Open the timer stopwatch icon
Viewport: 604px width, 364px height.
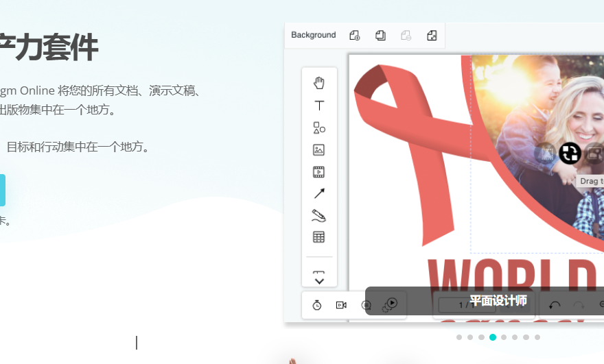316,305
